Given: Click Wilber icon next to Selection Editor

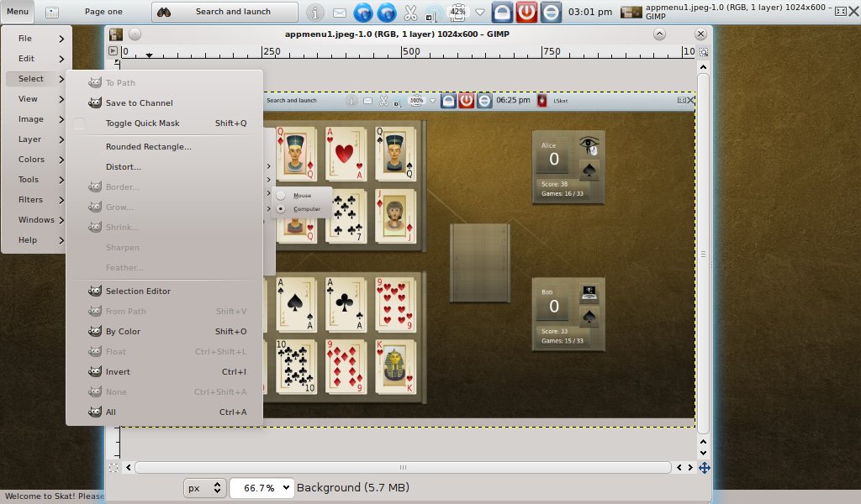Looking at the screenshot, I should 95,291.
